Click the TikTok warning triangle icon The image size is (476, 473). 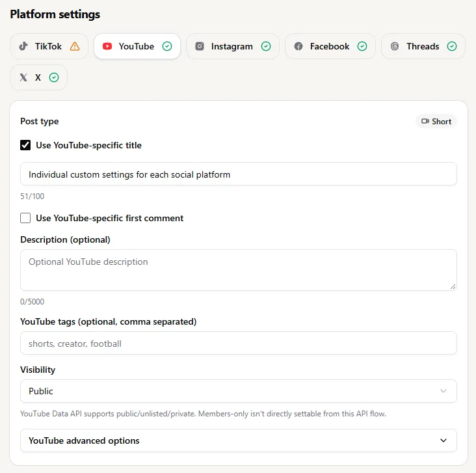click(75, 46)
